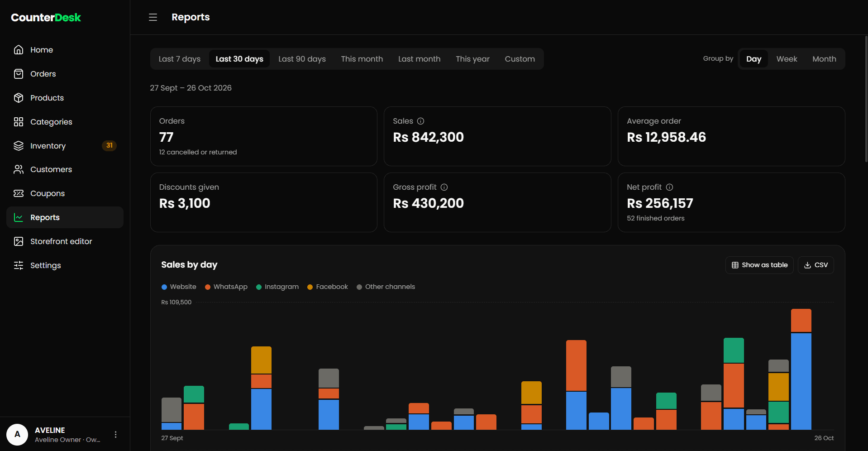Select the This year range
The width and height of the screenshot is (868, 451).
pos(472,59)
